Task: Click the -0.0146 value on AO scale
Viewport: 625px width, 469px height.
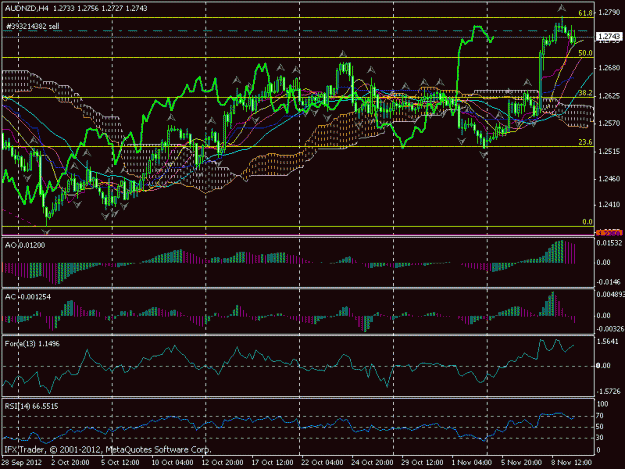Action: coord(609,282)
